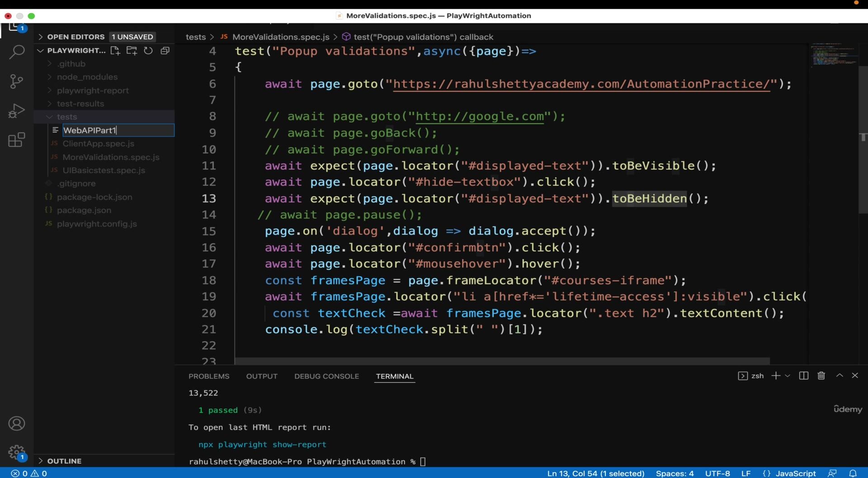Create a new file in explorer

[115, 51]
